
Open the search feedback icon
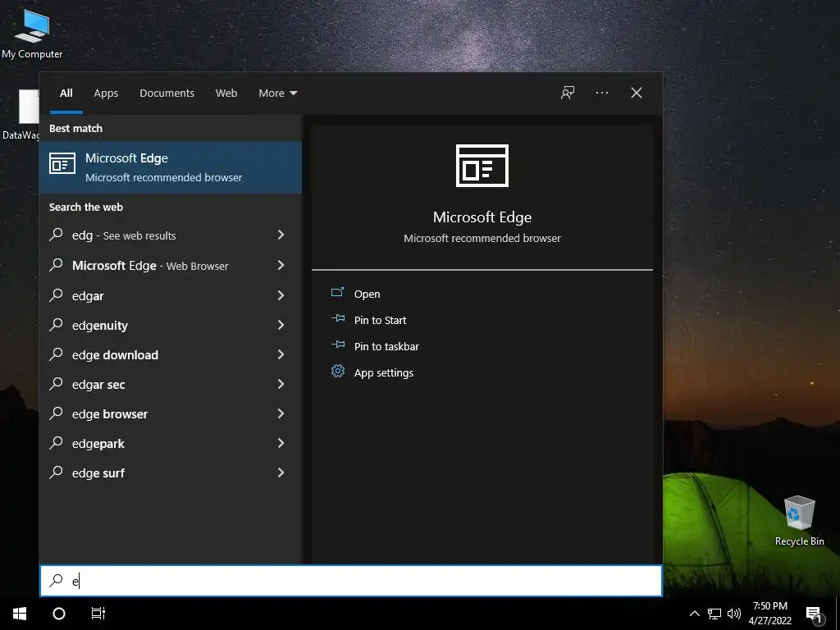point(568,94)
